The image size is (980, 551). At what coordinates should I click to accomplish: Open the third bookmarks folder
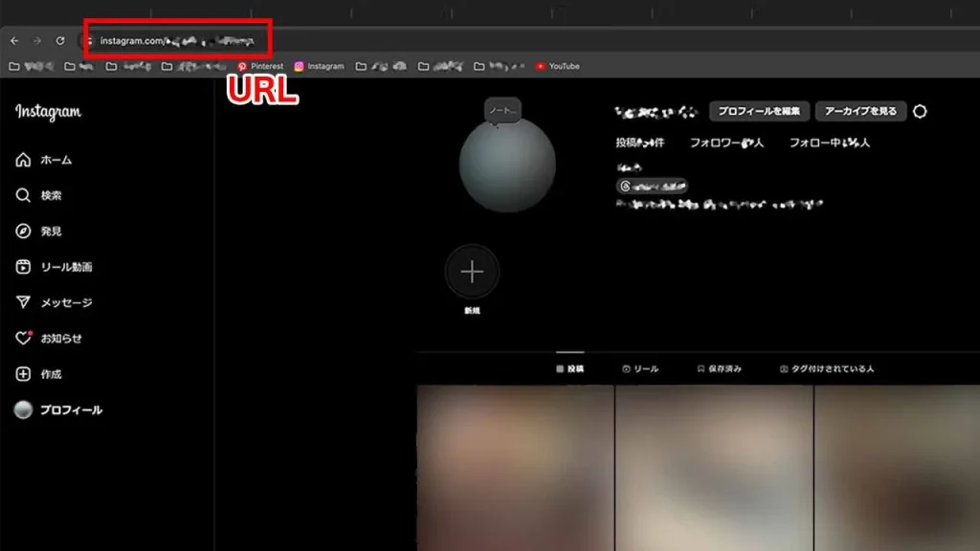(x=129, y=66)
